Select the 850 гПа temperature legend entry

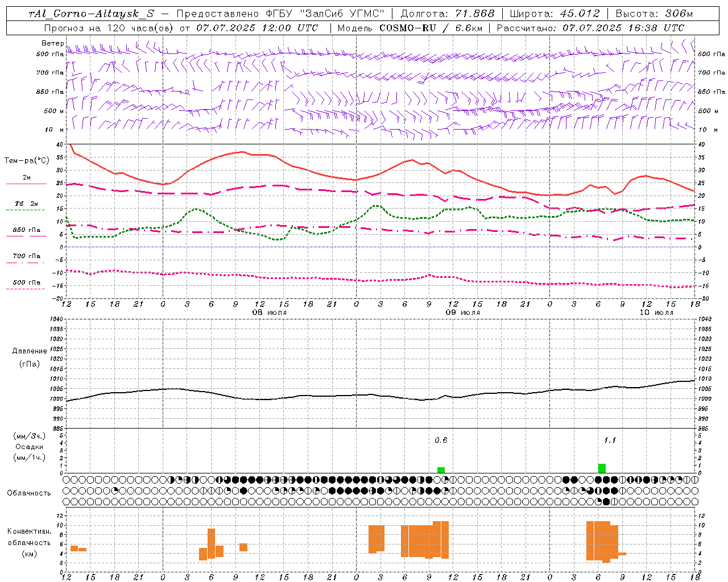coord(27,230)
